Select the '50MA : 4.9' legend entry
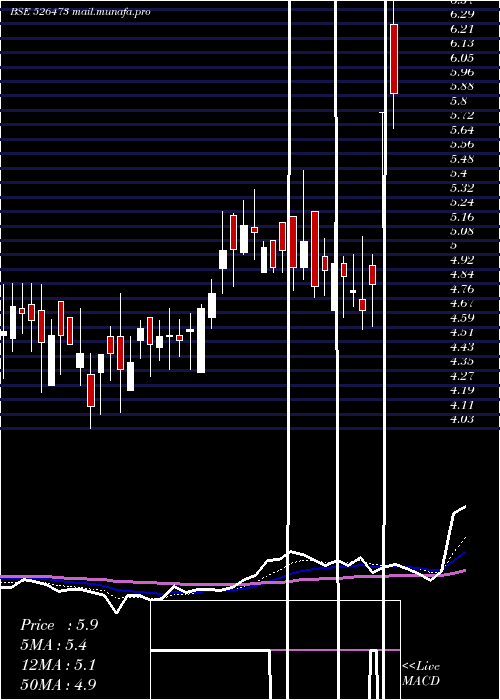 coord(59,685)
